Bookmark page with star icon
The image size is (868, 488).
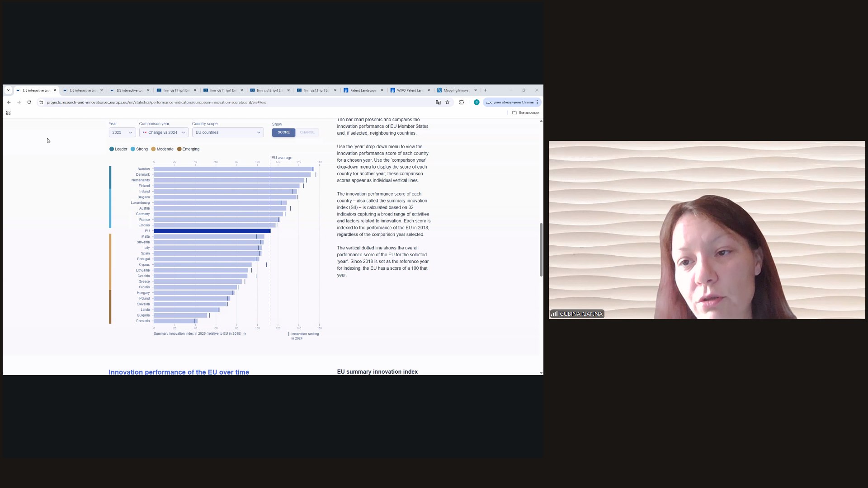(x=448, y=102)
